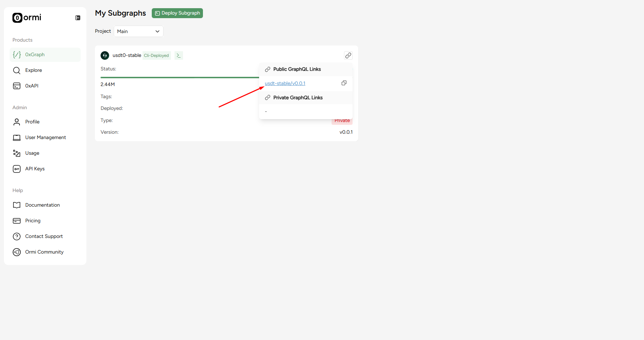Click the terminal icon next to Cli-Deployed
Viewport: 644px width, 340px height.
click(178, 55)
